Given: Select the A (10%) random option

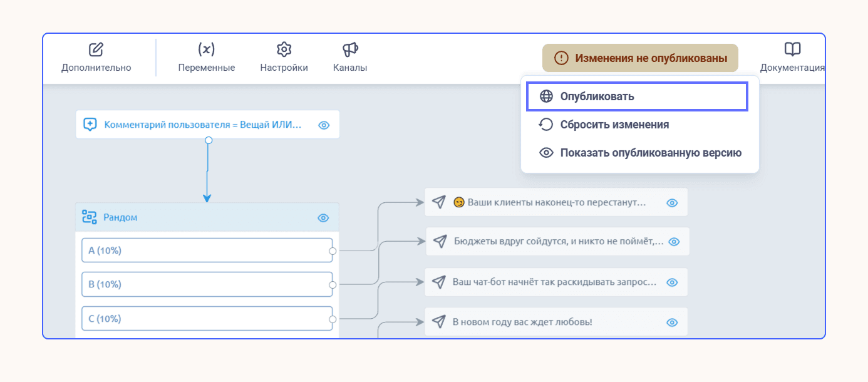Looking at the screenshot, I should [x=207, y=250].
